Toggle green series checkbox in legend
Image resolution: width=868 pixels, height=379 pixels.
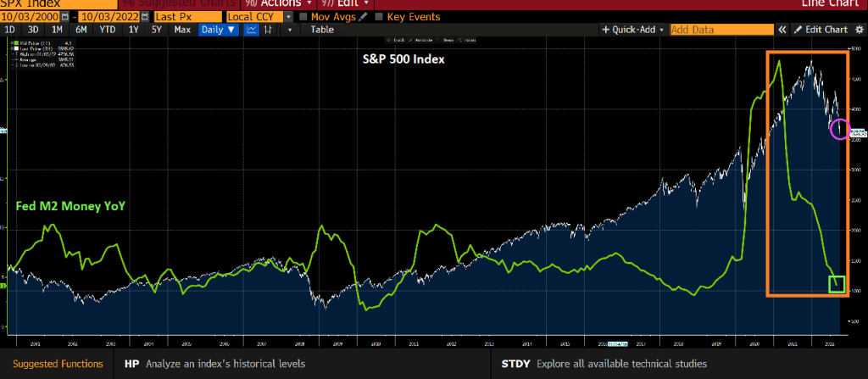click(11, 42)
